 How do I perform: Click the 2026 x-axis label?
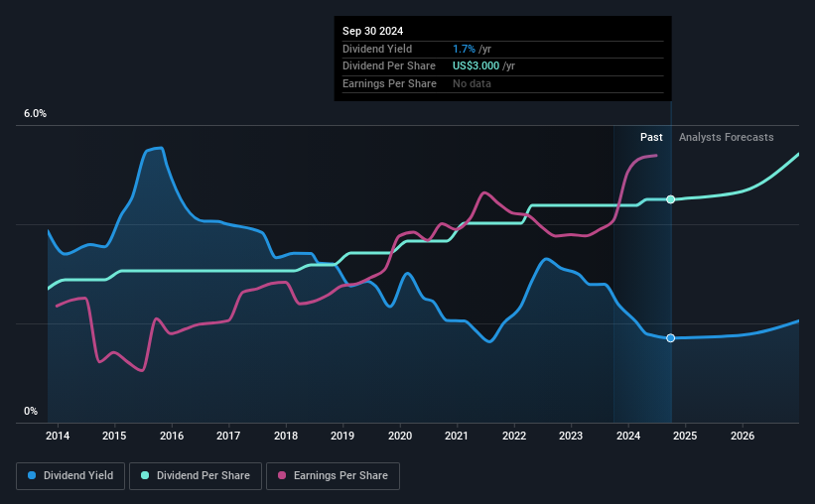tap(743, 436)
